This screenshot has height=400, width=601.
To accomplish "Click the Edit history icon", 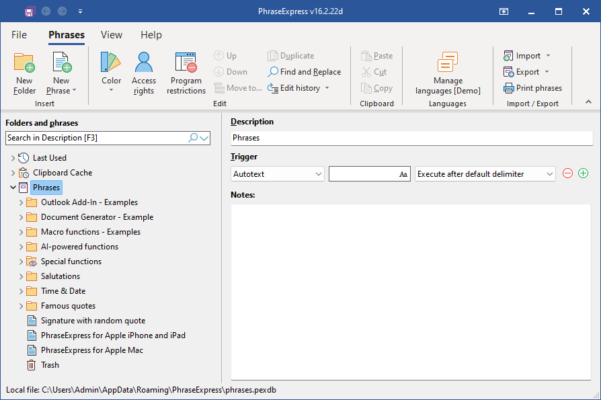I will (273, 88).
